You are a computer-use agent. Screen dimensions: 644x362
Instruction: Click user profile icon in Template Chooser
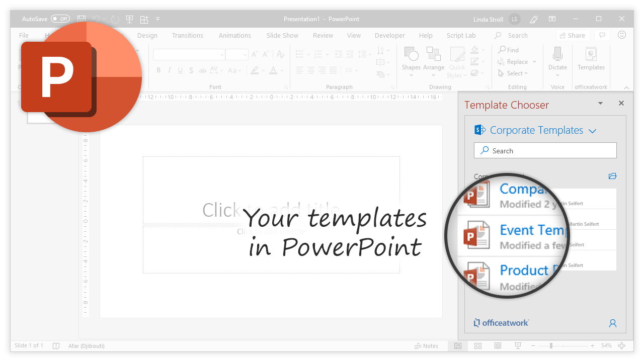coord(613,323)
